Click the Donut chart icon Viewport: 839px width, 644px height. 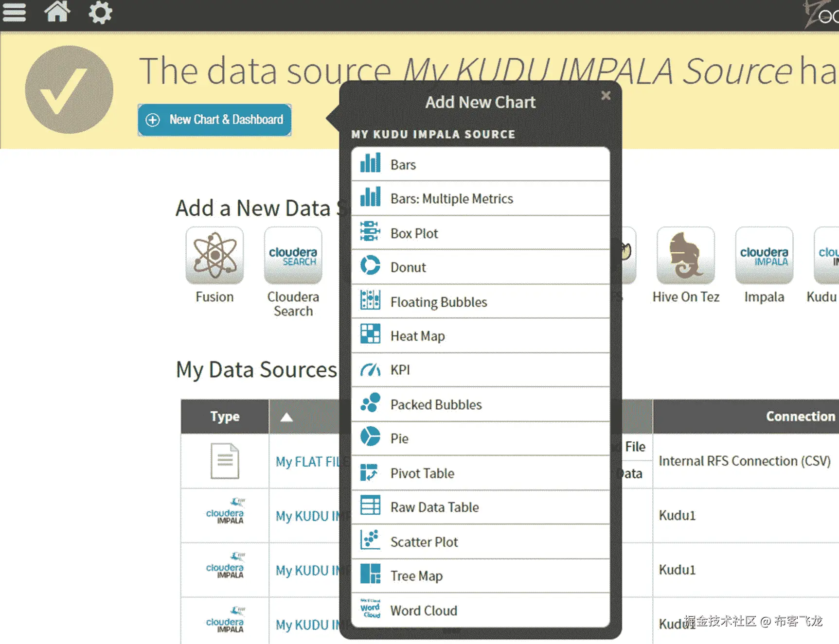[370, 266]
